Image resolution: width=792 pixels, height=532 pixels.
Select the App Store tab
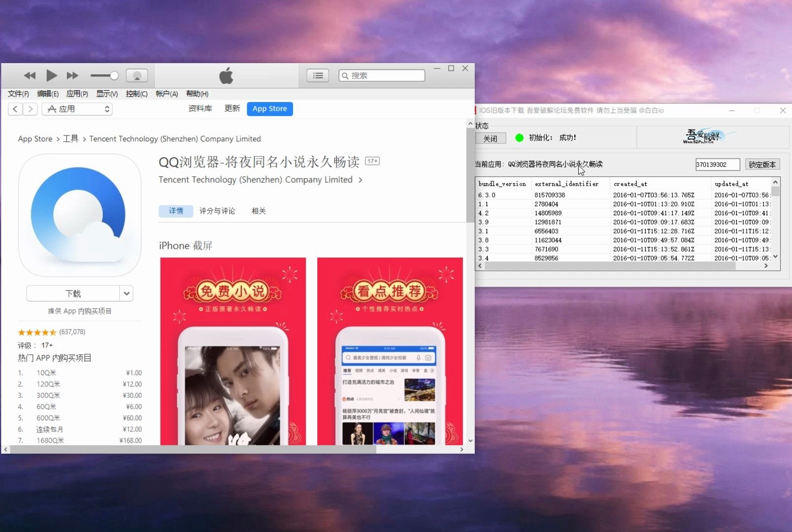270,109
